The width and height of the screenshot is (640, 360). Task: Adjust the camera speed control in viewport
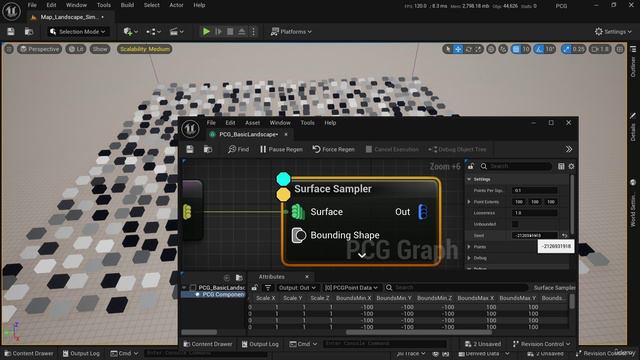[x=600, y=49]
